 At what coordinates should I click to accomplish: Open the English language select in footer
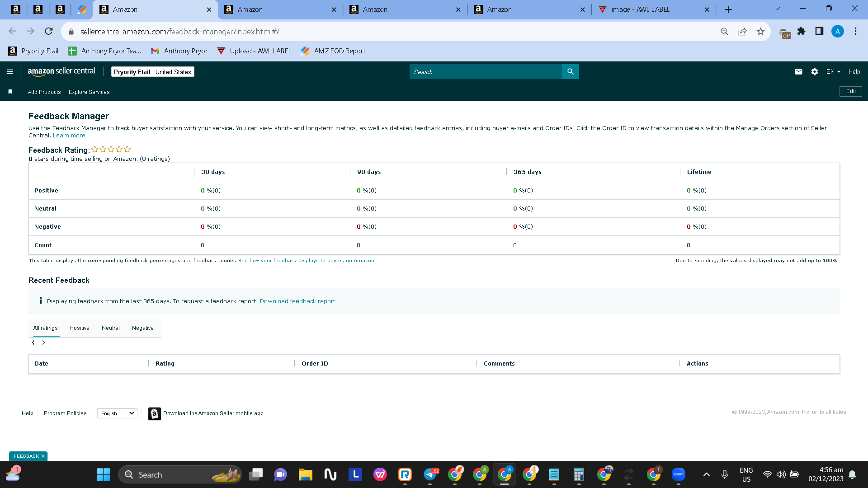pyautogui.click(x=117, y=413)
